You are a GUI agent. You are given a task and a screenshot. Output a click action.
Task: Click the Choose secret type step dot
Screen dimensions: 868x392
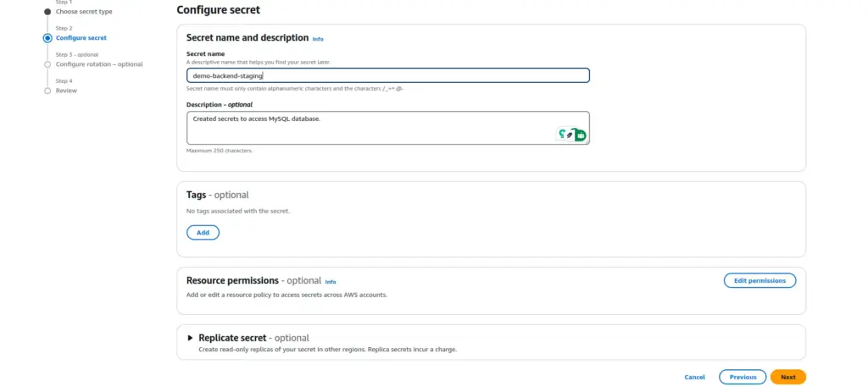click(47, 12)
